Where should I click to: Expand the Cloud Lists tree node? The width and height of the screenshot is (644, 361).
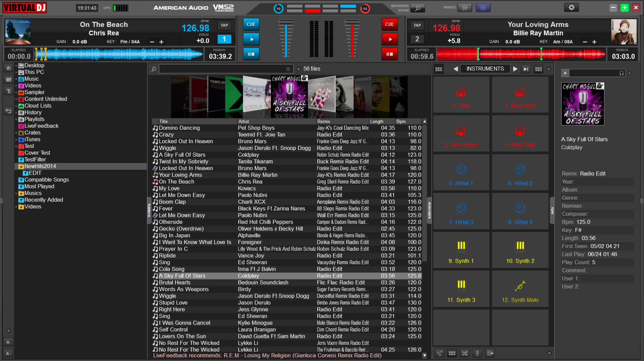(16, 106)
